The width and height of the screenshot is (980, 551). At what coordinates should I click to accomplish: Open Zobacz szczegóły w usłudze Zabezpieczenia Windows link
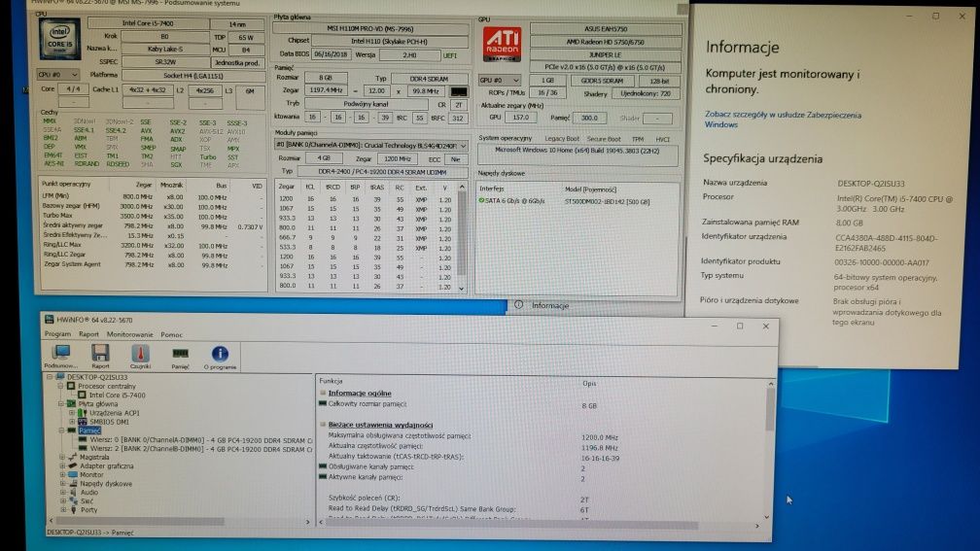(x=783, y=120)
